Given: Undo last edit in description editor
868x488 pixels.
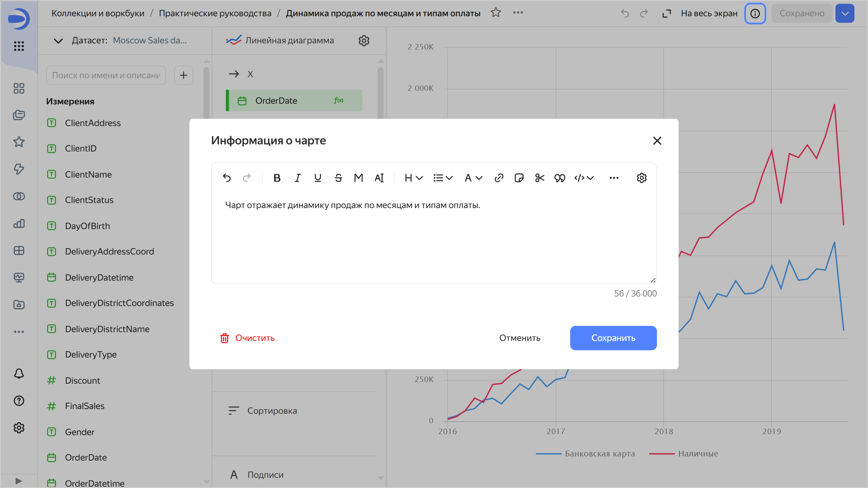Looking at the screenshot, I should pos(226,178).
